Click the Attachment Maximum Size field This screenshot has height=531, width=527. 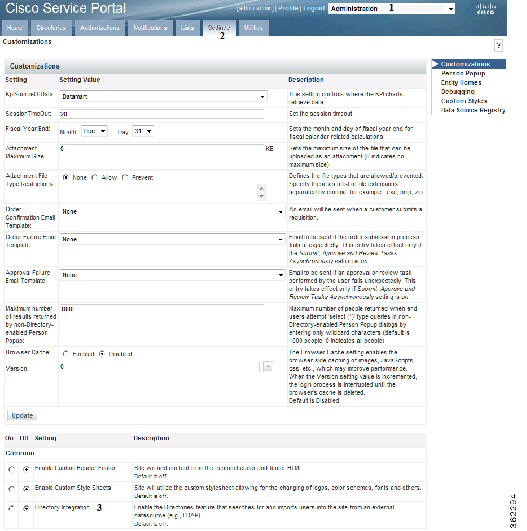coord(162,149)
